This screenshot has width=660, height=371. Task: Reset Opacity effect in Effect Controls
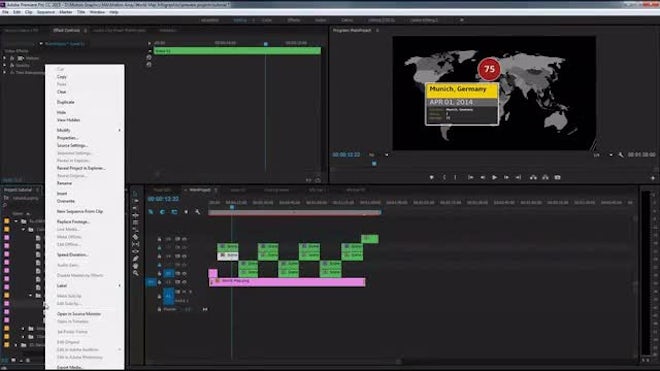pyautogui.click(x=149, y=65)
